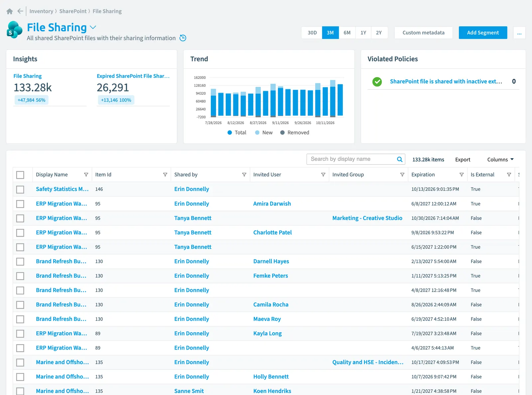The width and height of the screenshot is (532, 395).
Task: Check the Safety Statistics row checkbox
Action: click(20, 189)
